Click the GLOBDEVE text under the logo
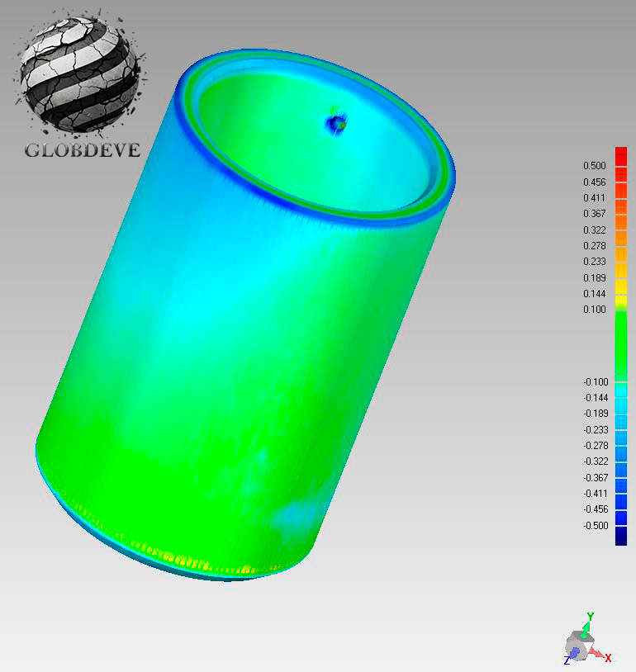Screen dimensions: 636x672 pyautogui.click(x=82, y=150)
